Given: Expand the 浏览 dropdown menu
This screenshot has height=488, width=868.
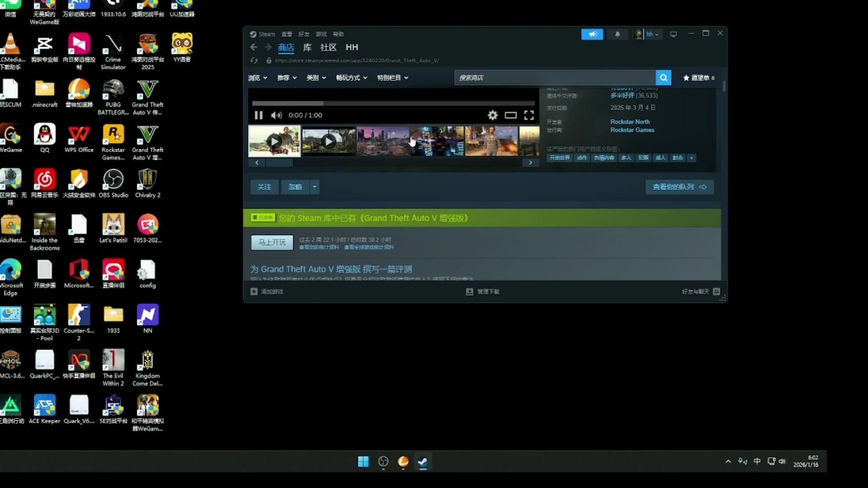Looking at the screenshot, I should tap(258, 78).
